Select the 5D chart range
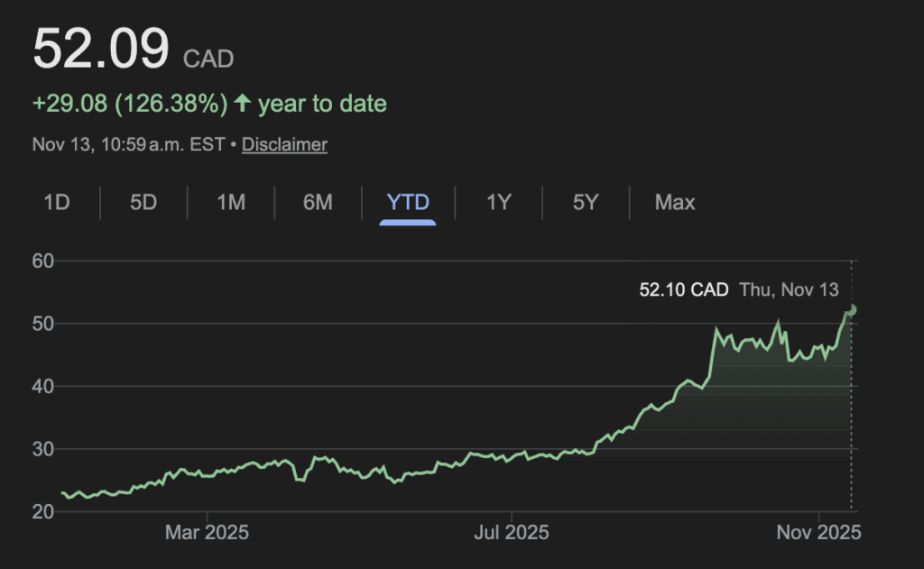 143,202
